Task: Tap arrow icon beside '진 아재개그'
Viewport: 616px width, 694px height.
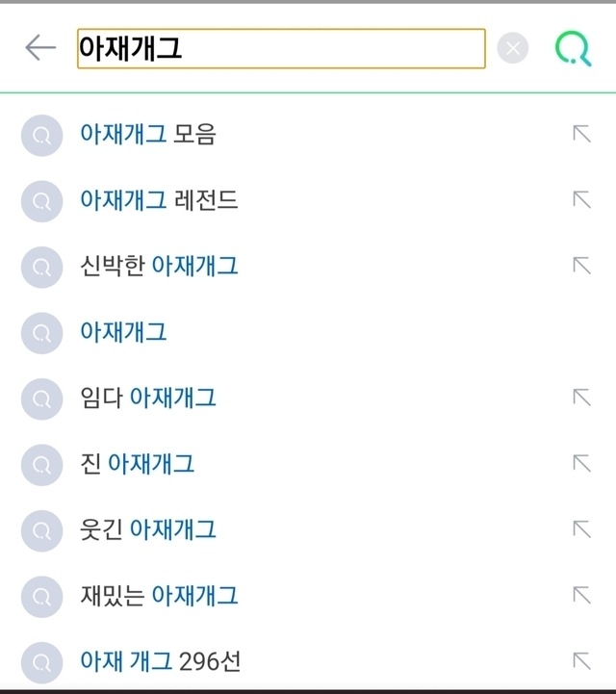Action: (581, 464)
